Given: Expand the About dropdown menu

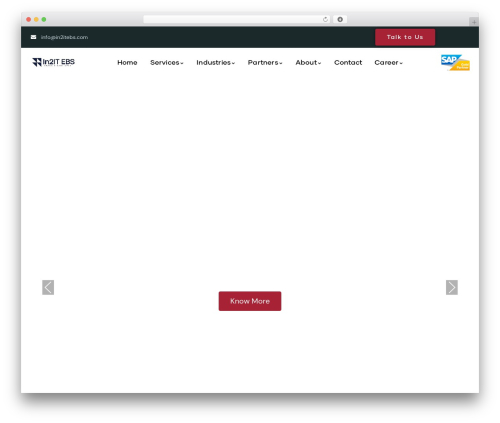Looking at the screenshot, I should coord(308,63).
